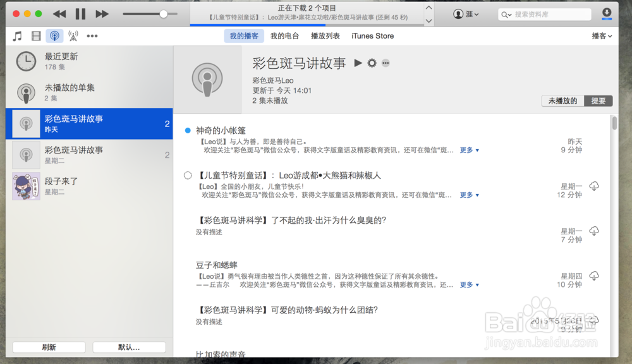This screenshot has height=364, width=632.
Task: Download 豆子和蟋蟀 using its cloud icon
Action: pyautogui.click(x=593, y=276)
